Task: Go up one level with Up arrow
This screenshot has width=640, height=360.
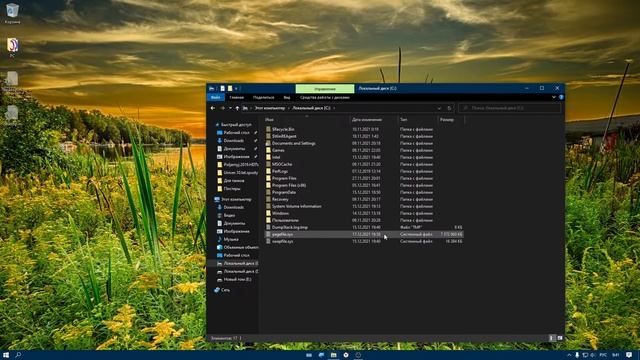Action: [237, 108]
